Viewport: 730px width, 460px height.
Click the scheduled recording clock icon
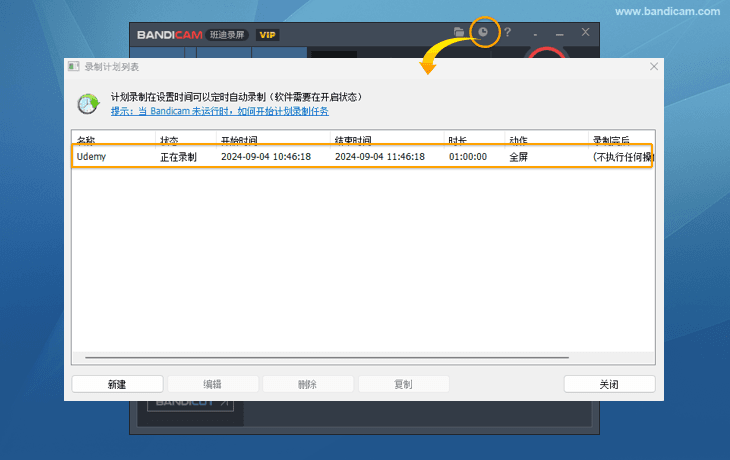(483, 32)
